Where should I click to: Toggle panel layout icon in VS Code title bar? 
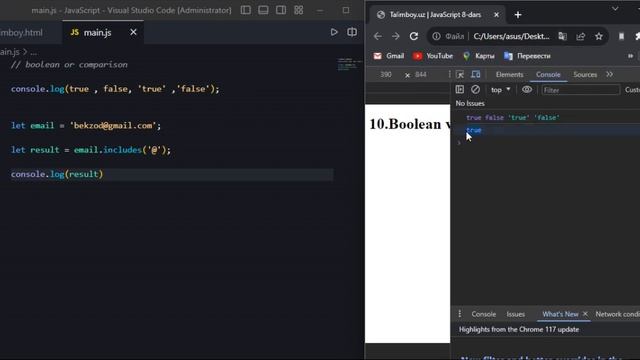pyautogui.click(x=263, y=10)
